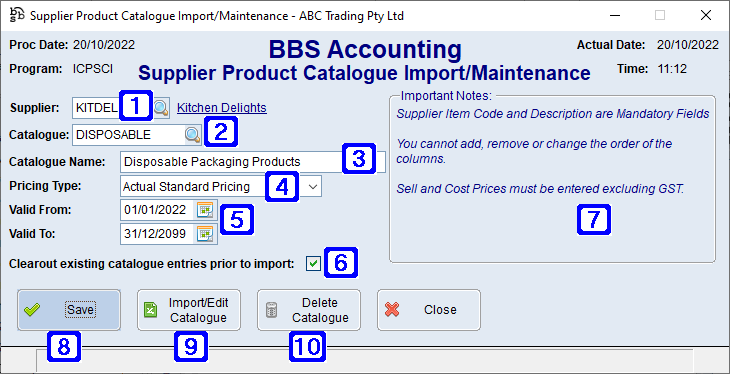Open the Kitchen Delights supplier link
Viewport: 730px width, 374px height.
click(x=222, y=108)
